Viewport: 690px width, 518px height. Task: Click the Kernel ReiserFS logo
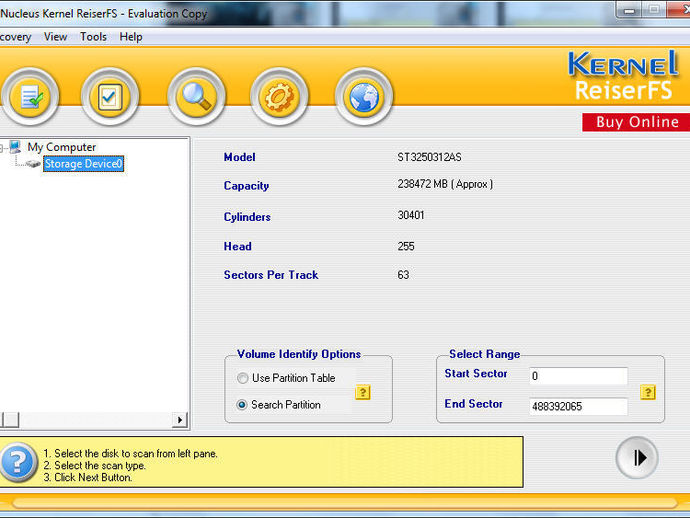[x=623, y=76]
